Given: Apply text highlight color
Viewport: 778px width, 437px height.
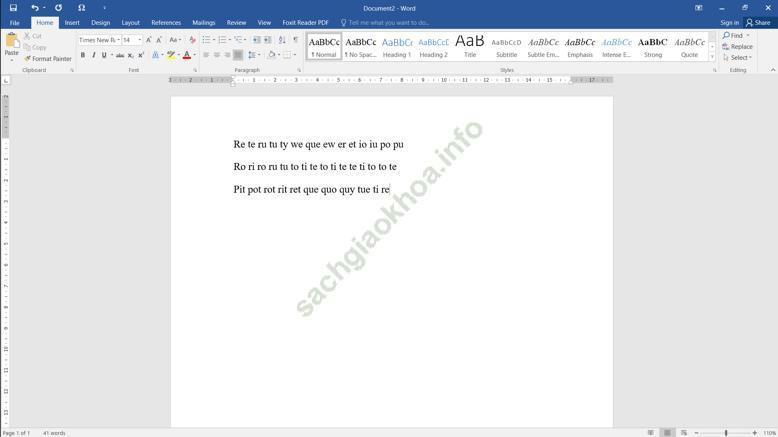Looking at the screenshot, I should (x=171, y=55).
